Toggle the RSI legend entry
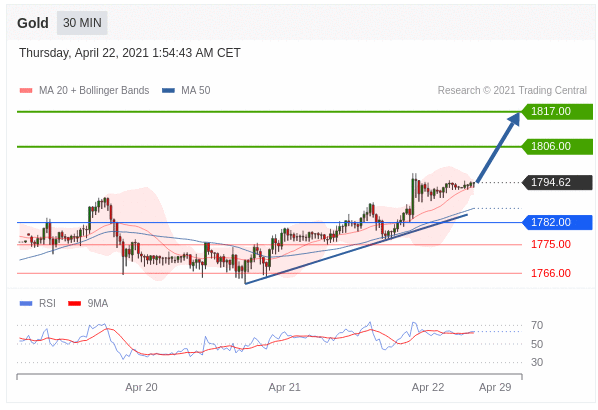 (37, 303)
